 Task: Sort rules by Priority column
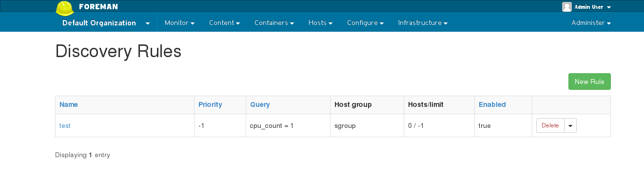210,104
